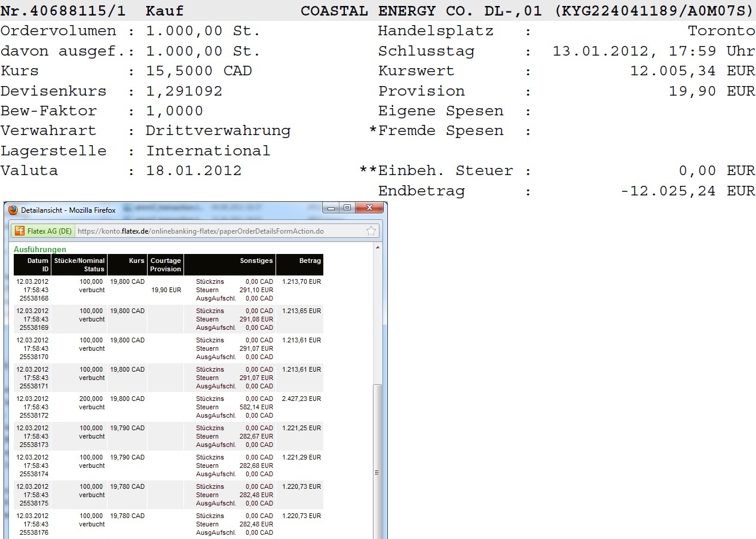Click the Lagerstelle value International

tap(208, 151)
